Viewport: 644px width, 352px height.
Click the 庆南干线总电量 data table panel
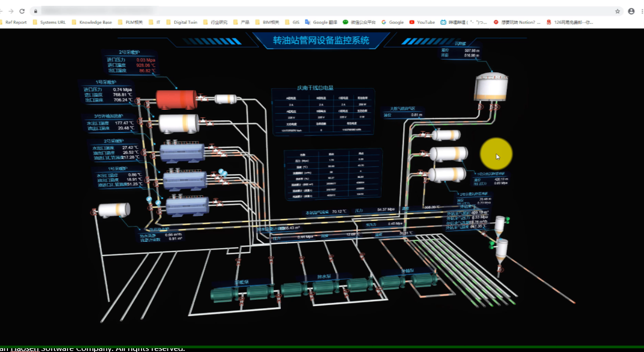(323, 111)
